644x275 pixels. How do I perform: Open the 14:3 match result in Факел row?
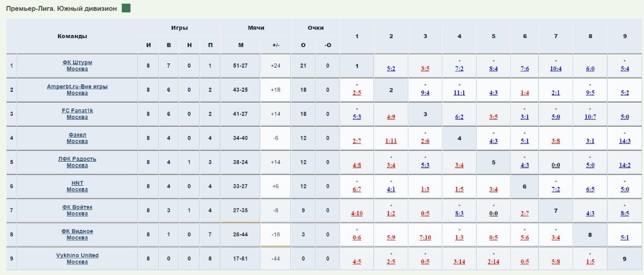click(x=625, y=141)
